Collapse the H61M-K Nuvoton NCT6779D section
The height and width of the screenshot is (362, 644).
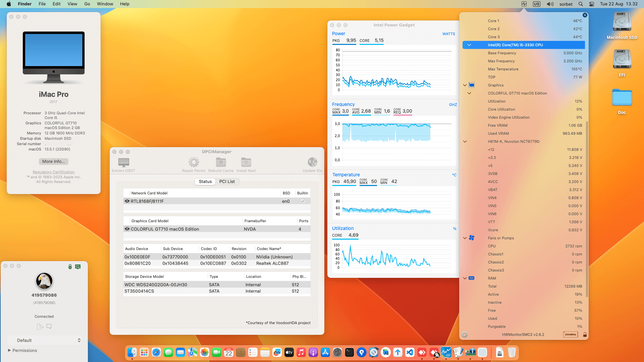pos(465,141)
